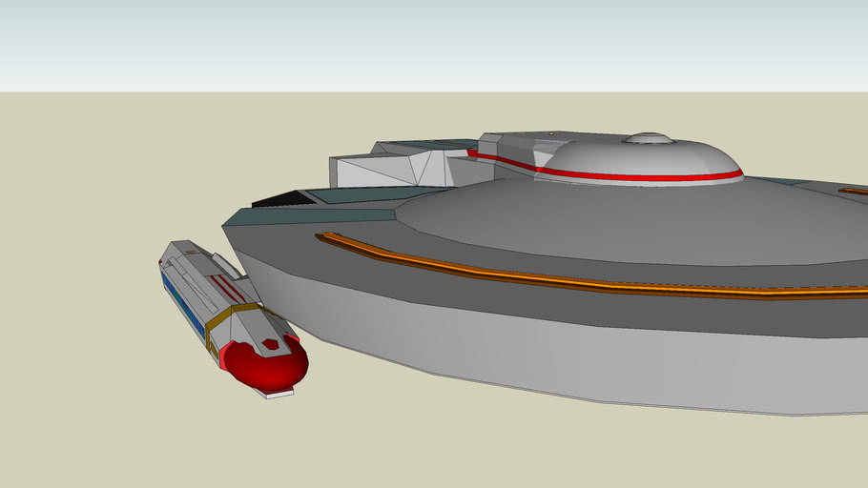Click the small orange piece at the far right edge
The image size is (868, 488).
pos(854,191)
